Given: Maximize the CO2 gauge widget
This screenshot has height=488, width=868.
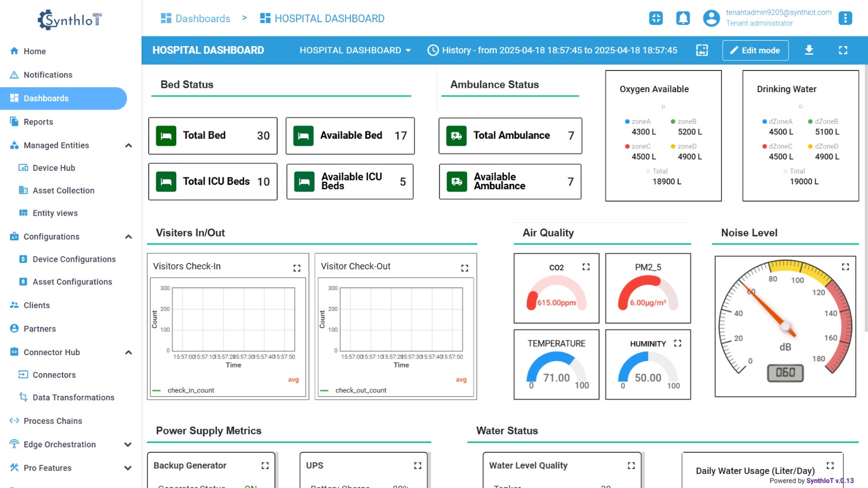Looking at the screenshot, I should coord(586,267).
